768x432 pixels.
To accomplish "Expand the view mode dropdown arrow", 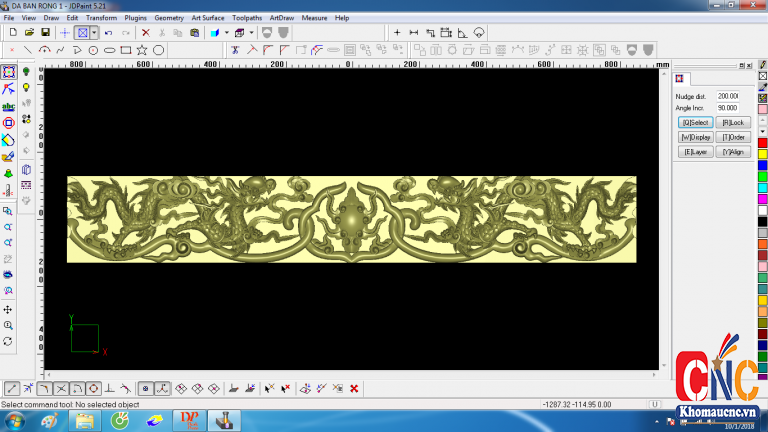I will [95, 32].
